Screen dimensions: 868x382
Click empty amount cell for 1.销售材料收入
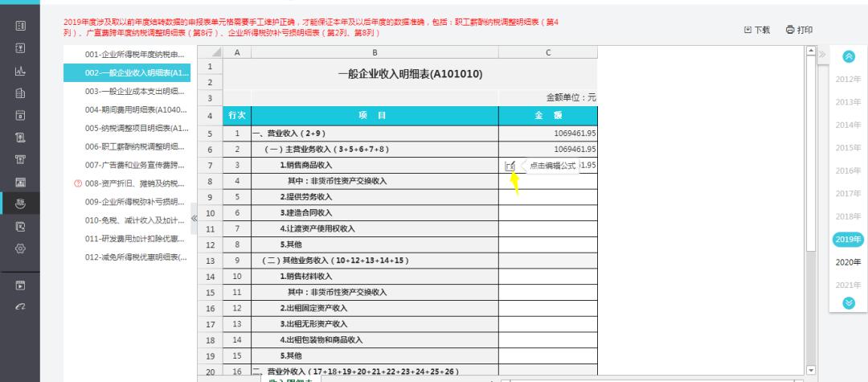[548, 277]
